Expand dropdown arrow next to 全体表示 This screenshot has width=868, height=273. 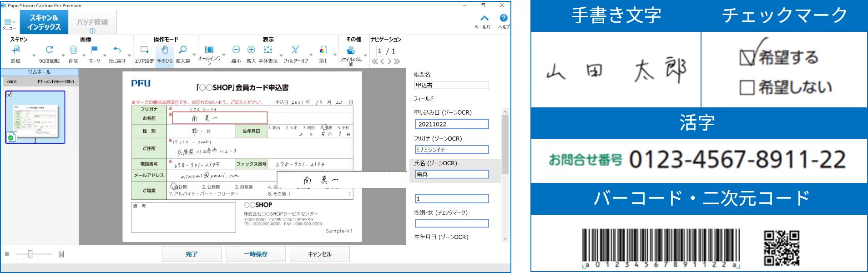[281, 56]
